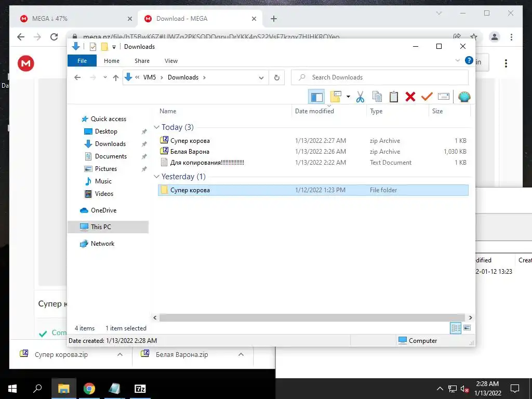The image size is (532, 399).
Task: Open the View ribbon tab
Action: click(x=171, y=61)
